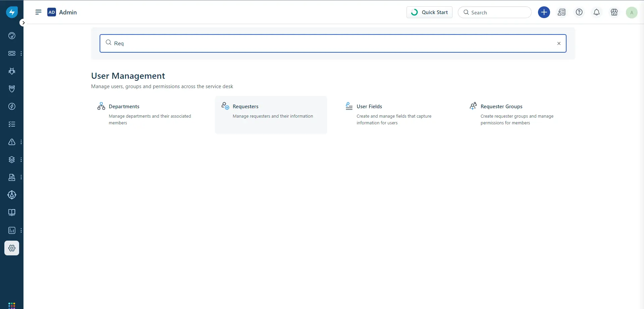This screenshot has width=644, height=309.
Task: Click the hamburger navigation menu
Action: pyautogui.click(x=39, y=12)
